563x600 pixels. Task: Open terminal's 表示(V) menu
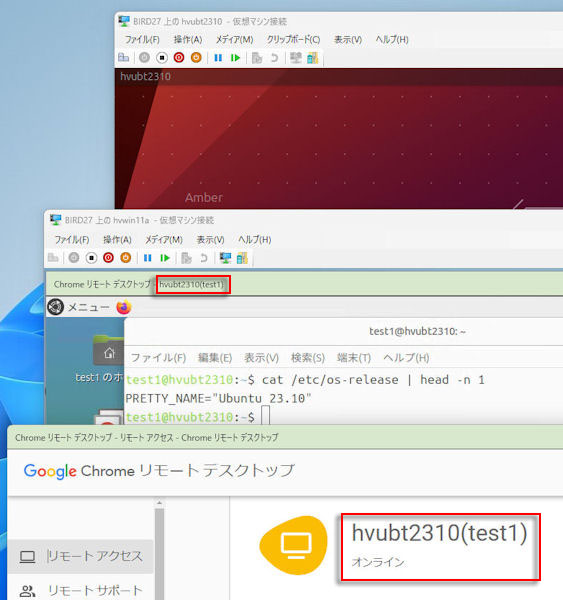(x=261, y=358)
